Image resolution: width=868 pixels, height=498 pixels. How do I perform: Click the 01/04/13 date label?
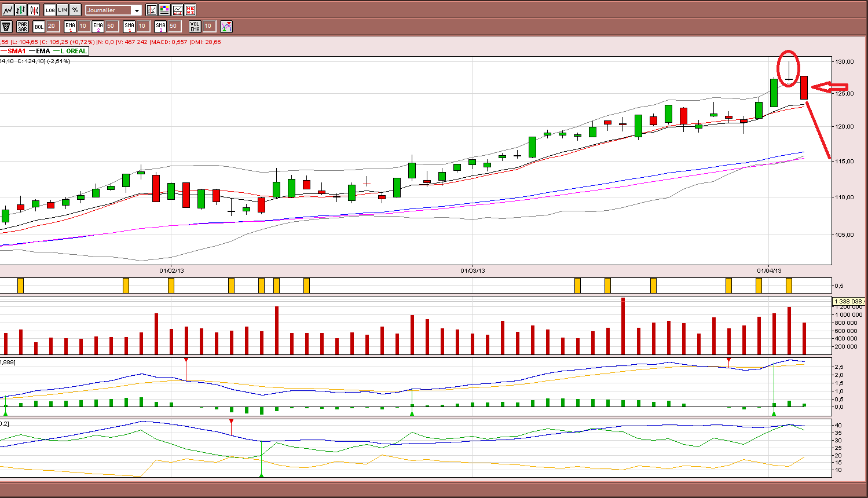click(769, 270)
